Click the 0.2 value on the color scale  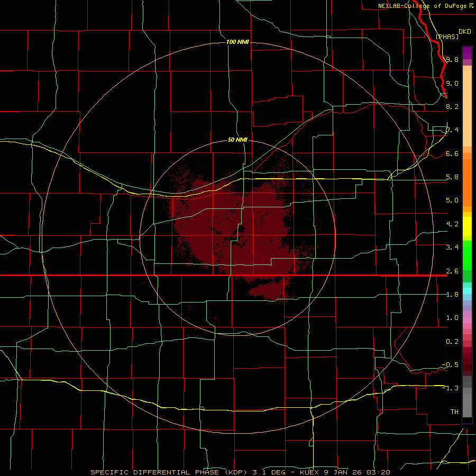(452, 342)
